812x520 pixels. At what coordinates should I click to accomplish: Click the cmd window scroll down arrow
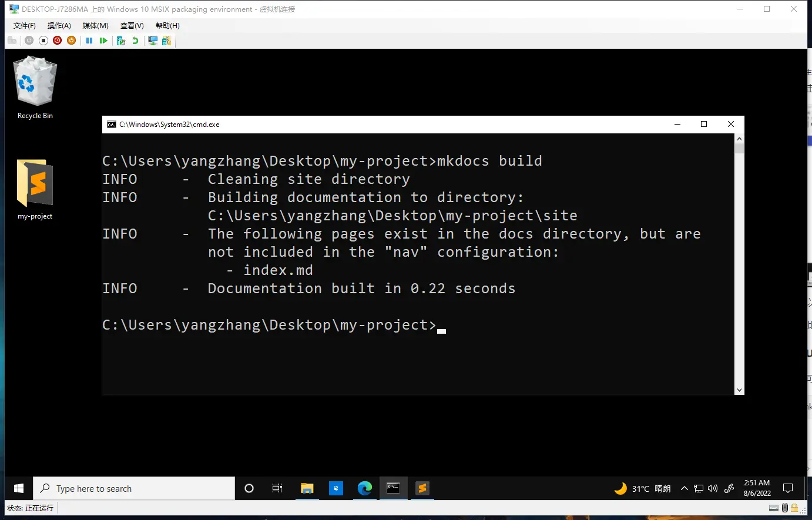click(739, 390)
